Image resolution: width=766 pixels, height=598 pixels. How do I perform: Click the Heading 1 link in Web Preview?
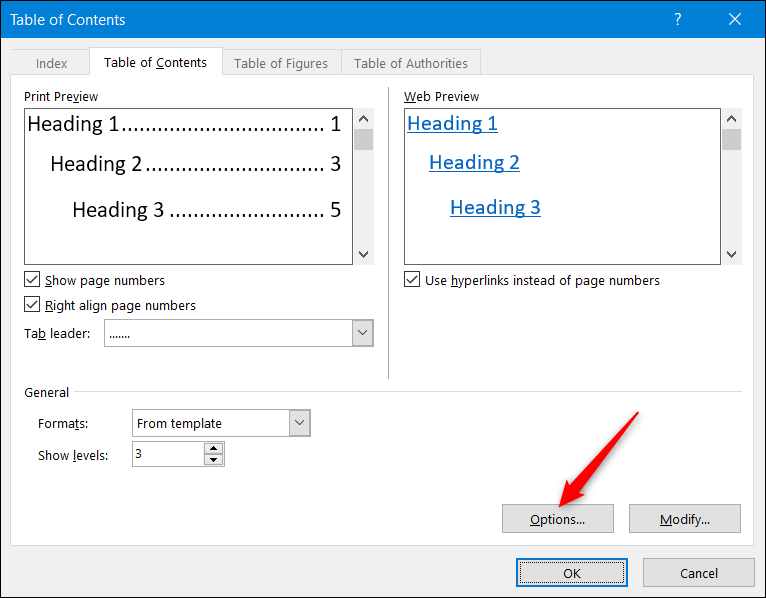[452, 124]
